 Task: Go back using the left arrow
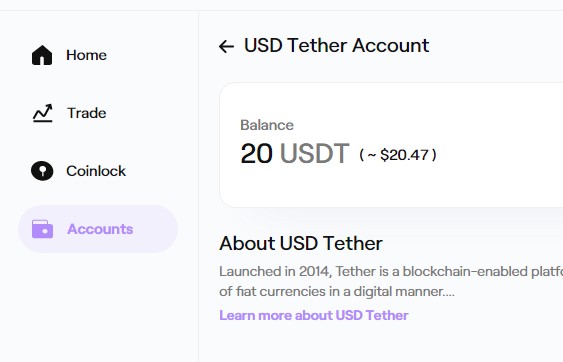(227, 46)
